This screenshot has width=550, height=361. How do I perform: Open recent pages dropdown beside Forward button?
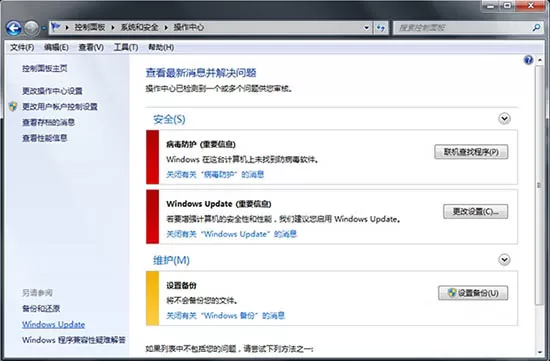(44, 28)
